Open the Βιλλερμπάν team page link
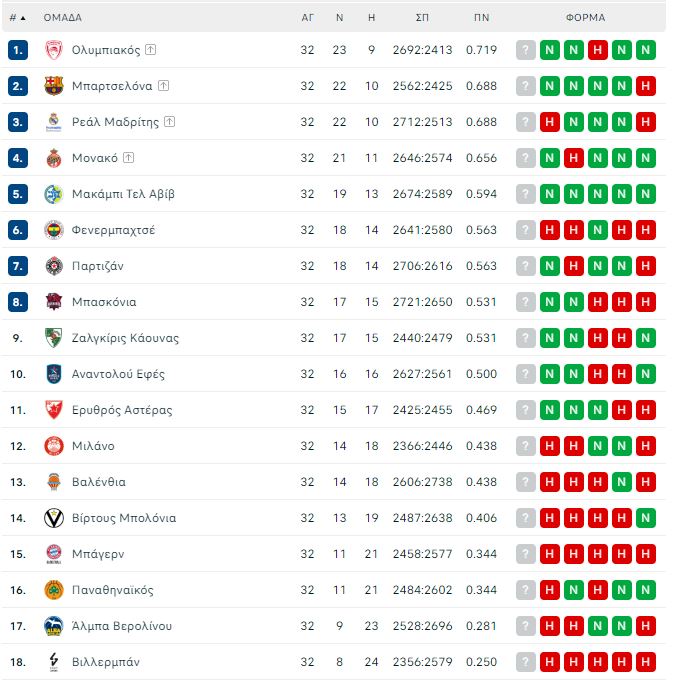This screenshot has height=683, width=675. click(105, 662)
